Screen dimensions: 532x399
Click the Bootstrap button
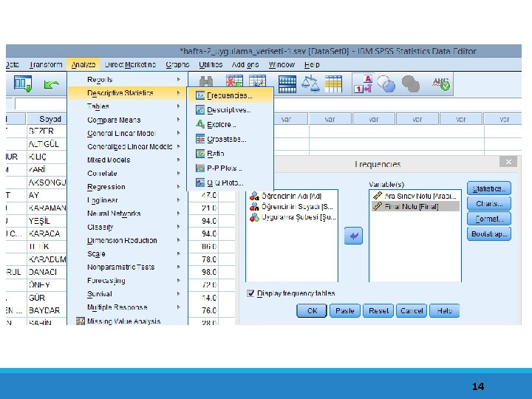click(489, 233)
